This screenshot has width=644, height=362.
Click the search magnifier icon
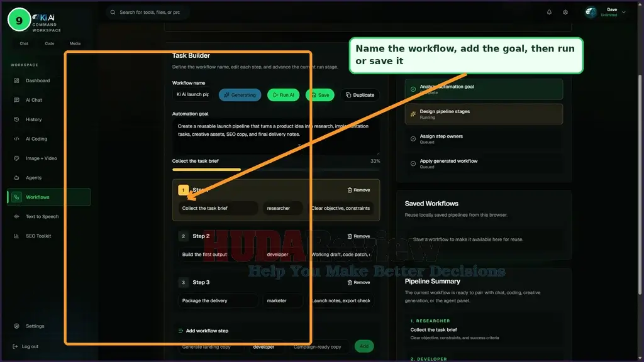[113, 13]
